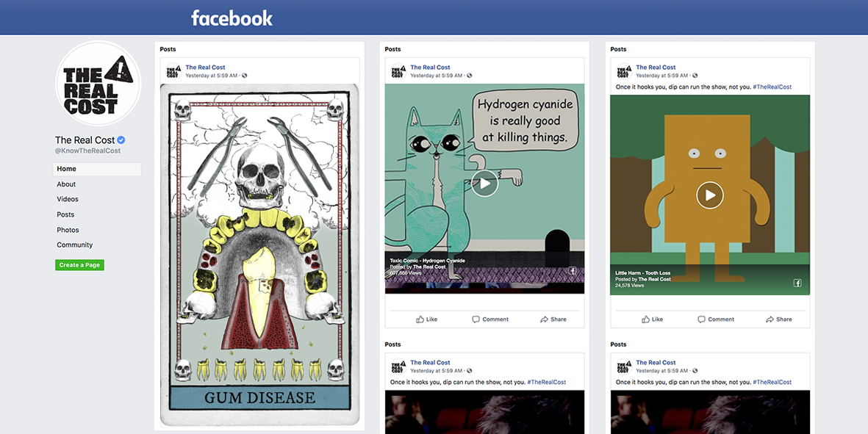This screenshot has width=868, height=434.
Task: Open the lower right video thumbnail
Action: click(x=710, y=412)
